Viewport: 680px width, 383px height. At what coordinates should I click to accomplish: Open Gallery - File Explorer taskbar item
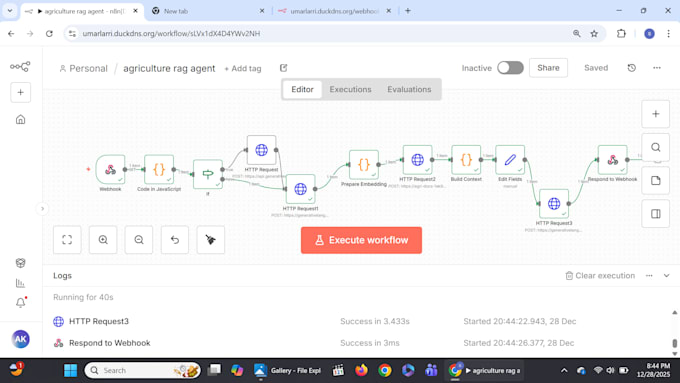coord(288,370)
